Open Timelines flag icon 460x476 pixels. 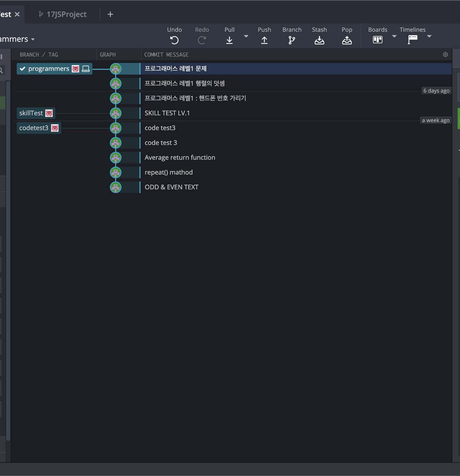click(x=413, y=40)
